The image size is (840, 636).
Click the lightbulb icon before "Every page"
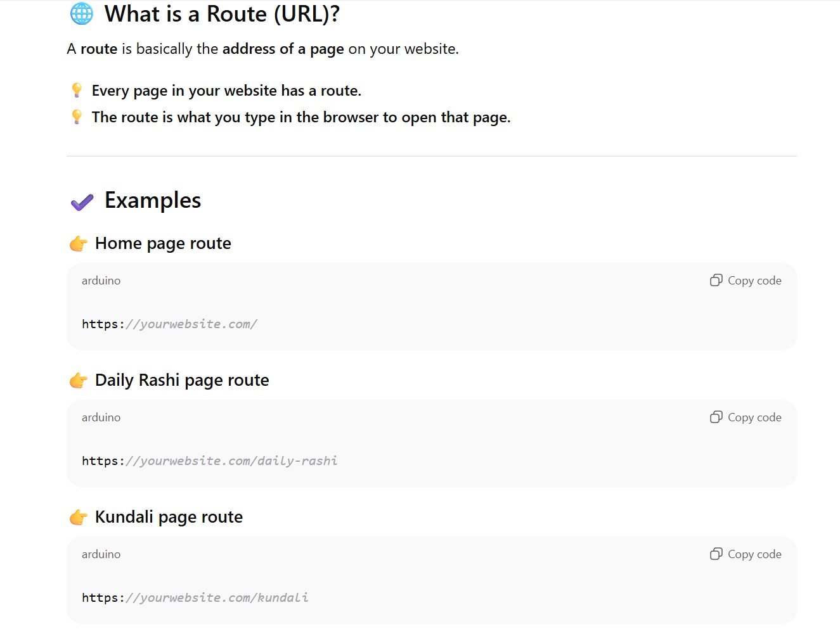[77, 90]
